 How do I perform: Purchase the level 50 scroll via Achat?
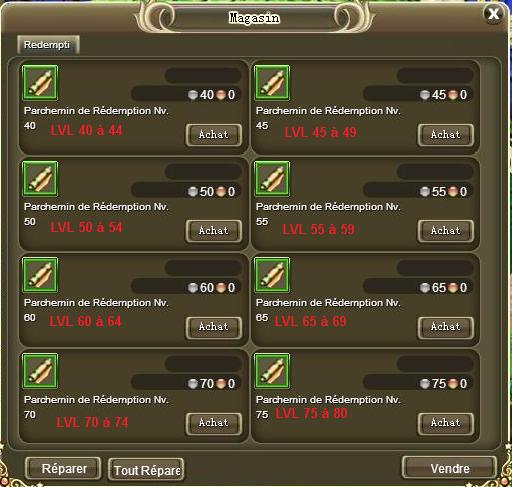point(214,231)
